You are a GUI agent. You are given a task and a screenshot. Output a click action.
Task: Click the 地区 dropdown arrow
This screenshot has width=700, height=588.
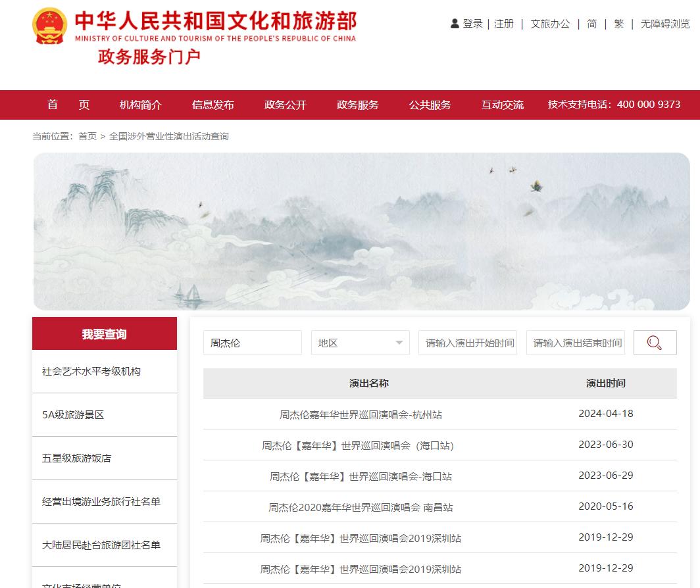(x=399, y=343)
